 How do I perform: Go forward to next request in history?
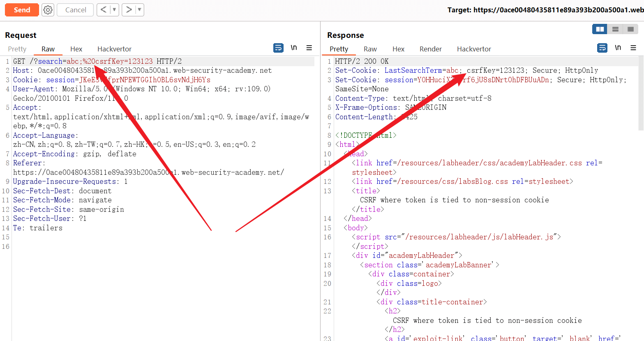pyautogui.click(x=129, y=10)
